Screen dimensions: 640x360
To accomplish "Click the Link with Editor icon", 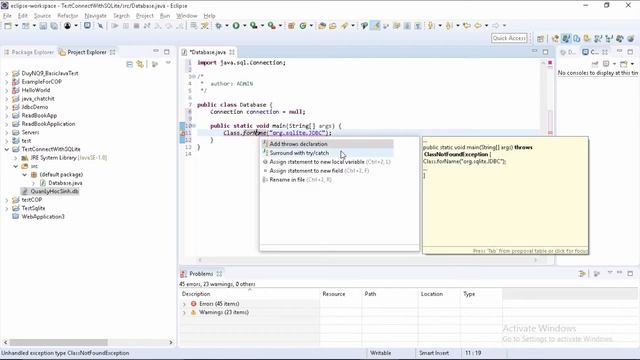I will 140,64.
